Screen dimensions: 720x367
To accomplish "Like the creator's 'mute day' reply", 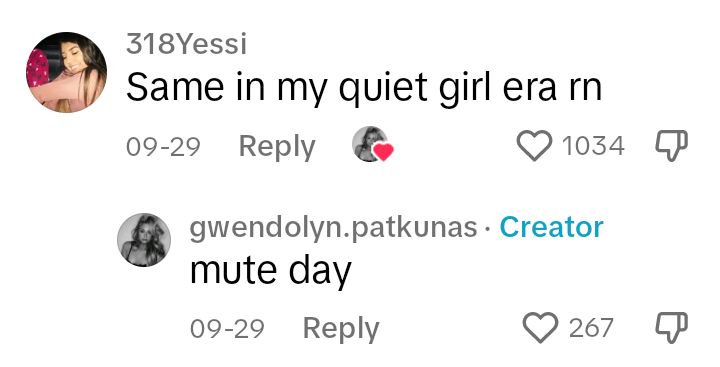I will point(540,328).
